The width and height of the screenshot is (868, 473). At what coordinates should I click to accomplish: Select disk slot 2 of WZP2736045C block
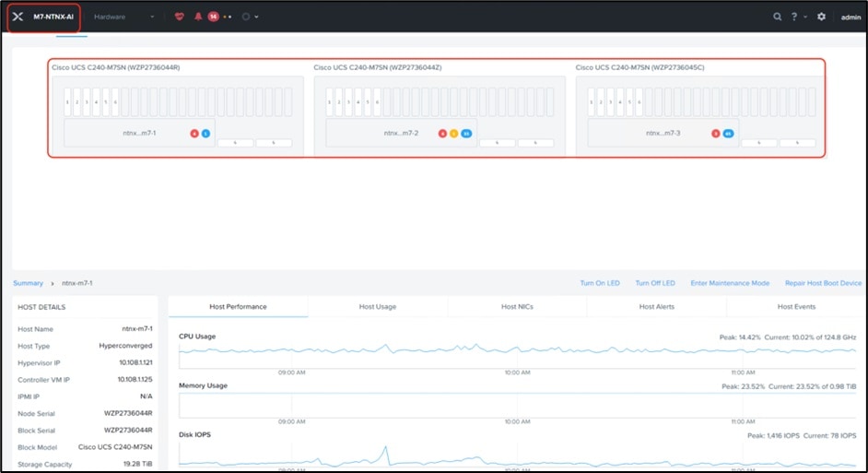coord(601,102)
